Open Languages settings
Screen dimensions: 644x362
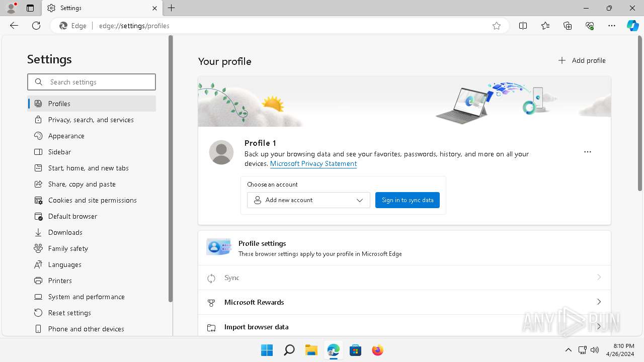(x=92, y=264)
